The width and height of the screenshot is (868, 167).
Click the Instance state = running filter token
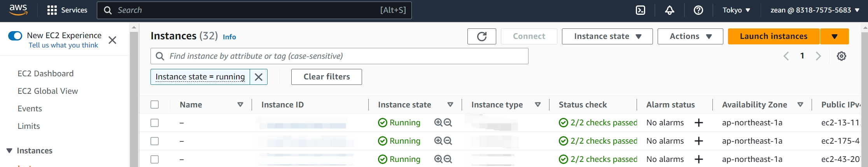coord(200,77)
